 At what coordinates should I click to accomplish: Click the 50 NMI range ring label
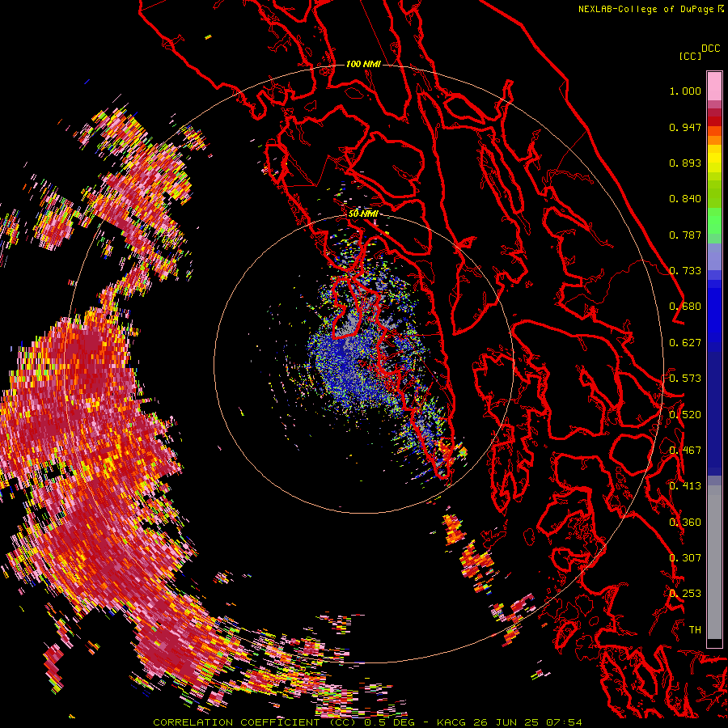tap(363, 214)
